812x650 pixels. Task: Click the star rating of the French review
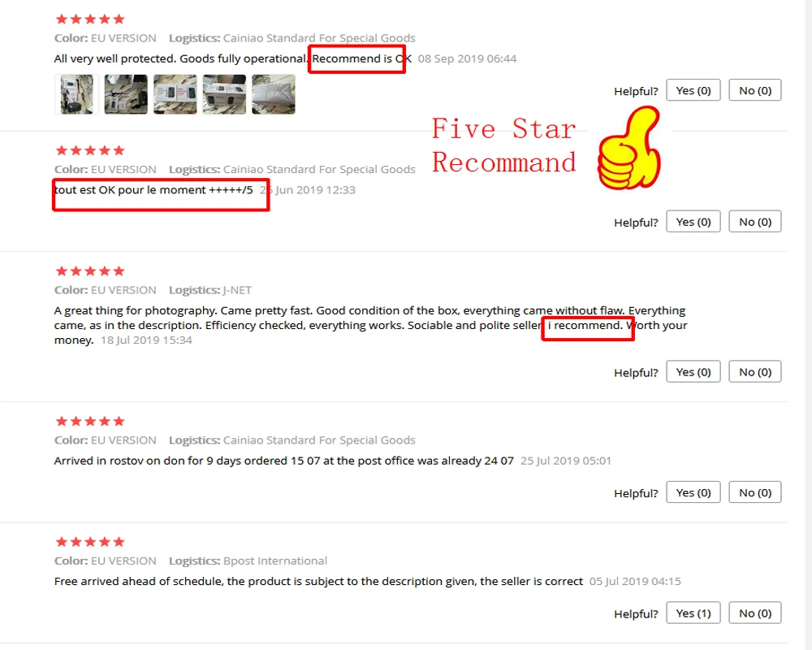click(90, 151)
